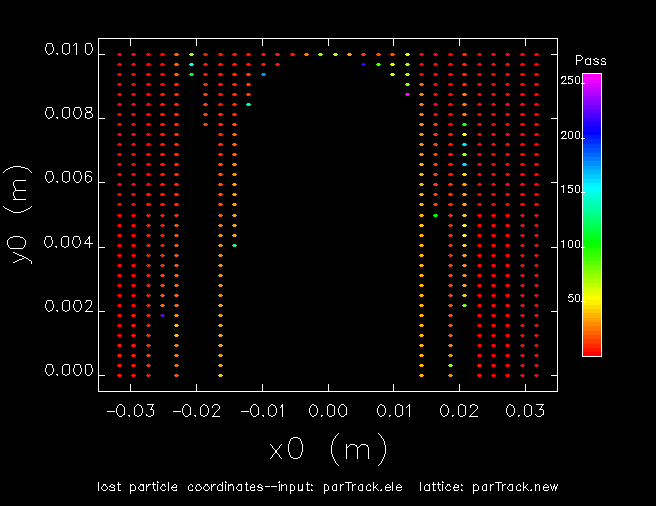Click the 0.02 x-axis tick label
656x506 pixels.
[x=458, y=411]
